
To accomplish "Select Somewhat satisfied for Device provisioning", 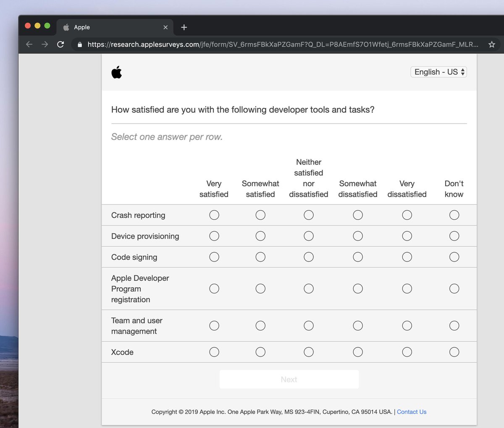I will coord(260,236).
